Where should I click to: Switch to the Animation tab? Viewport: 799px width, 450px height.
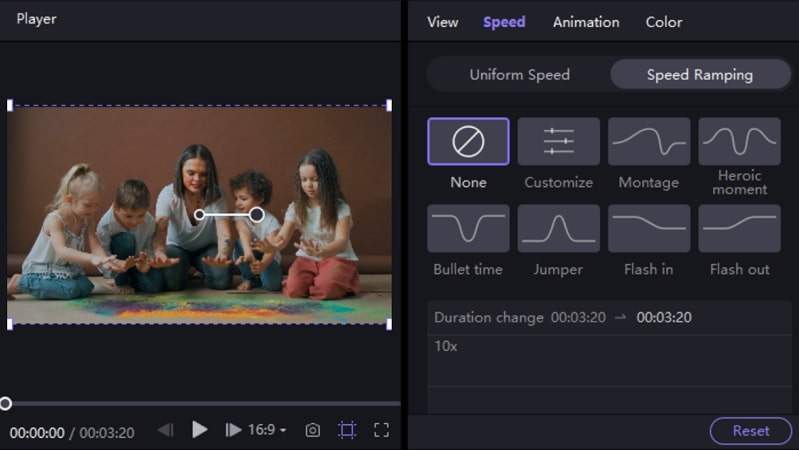pyautogui.click(x=586, y=22)
